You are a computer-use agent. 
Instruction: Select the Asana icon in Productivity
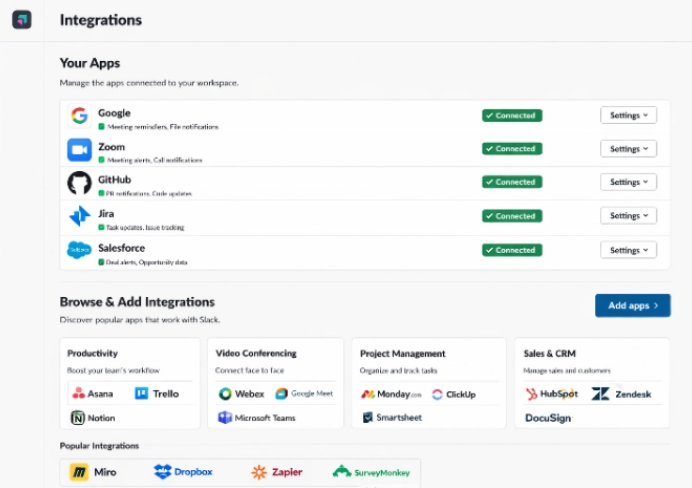click(x=79, y=393)
